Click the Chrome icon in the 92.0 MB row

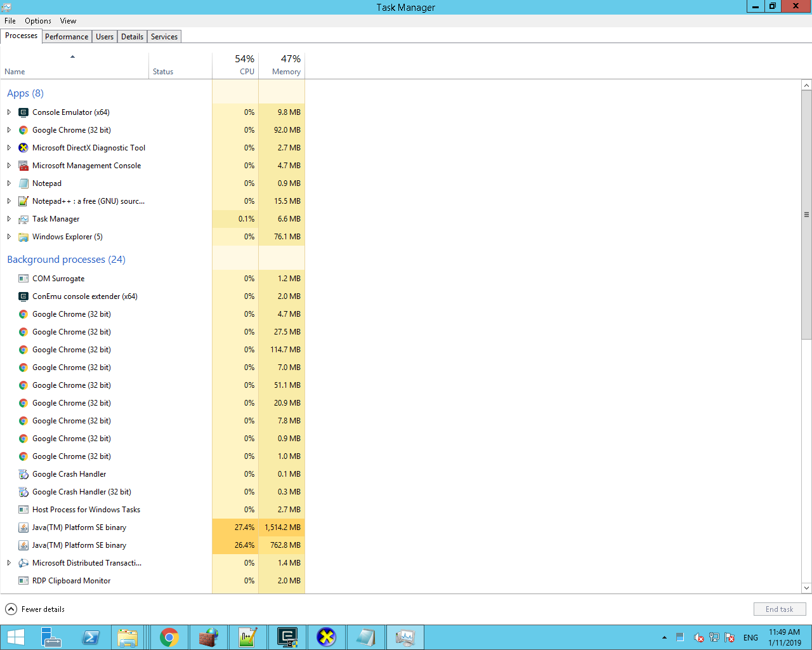click(x=23, y=130)
